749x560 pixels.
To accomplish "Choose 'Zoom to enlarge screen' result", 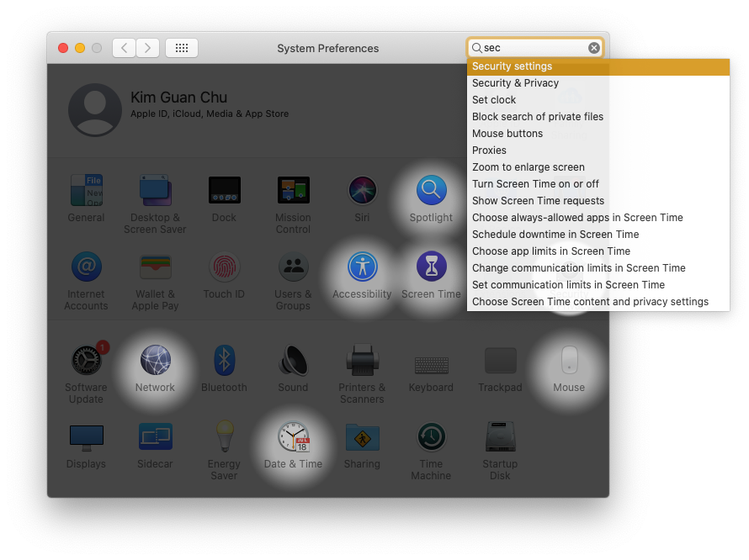I will tap(598, 167).
